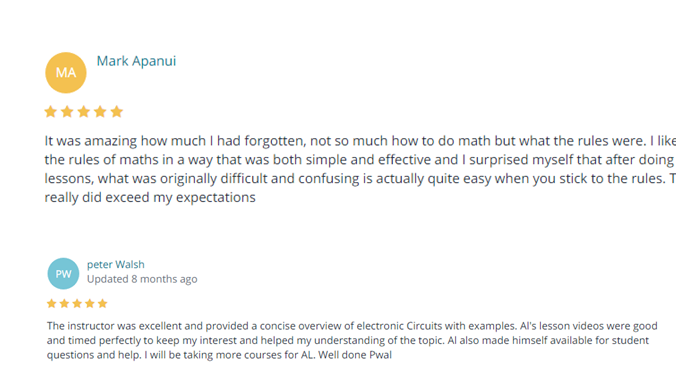Click the 'Updated 8 months ago' timestamp
Image resolution: width=695 pixels, height=390 pixels.
pyautogui.click(x=142, y=279)
